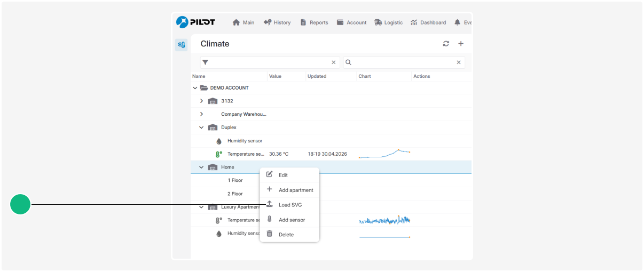
Task: Click the Company Warehou... label
Action: (244, 114)
